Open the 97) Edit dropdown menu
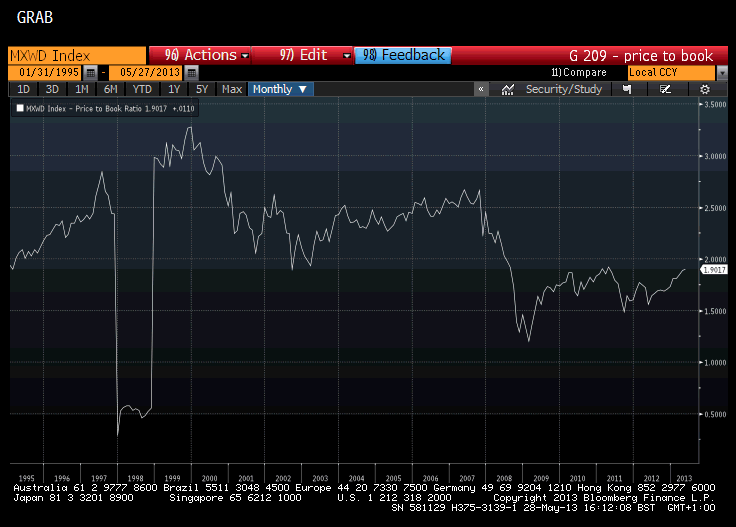Image resolution: width=736 pixels, height=527 pixels. pos(303,55)
